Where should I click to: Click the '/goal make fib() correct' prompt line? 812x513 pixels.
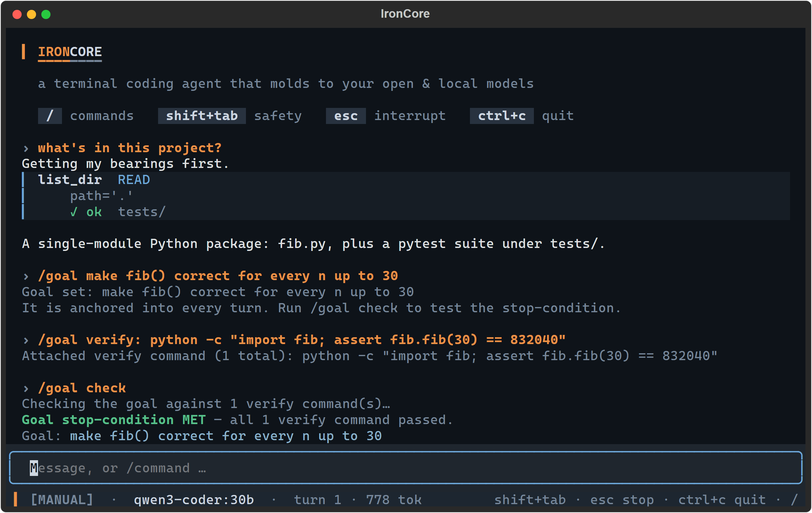click(x=218, y=276)
